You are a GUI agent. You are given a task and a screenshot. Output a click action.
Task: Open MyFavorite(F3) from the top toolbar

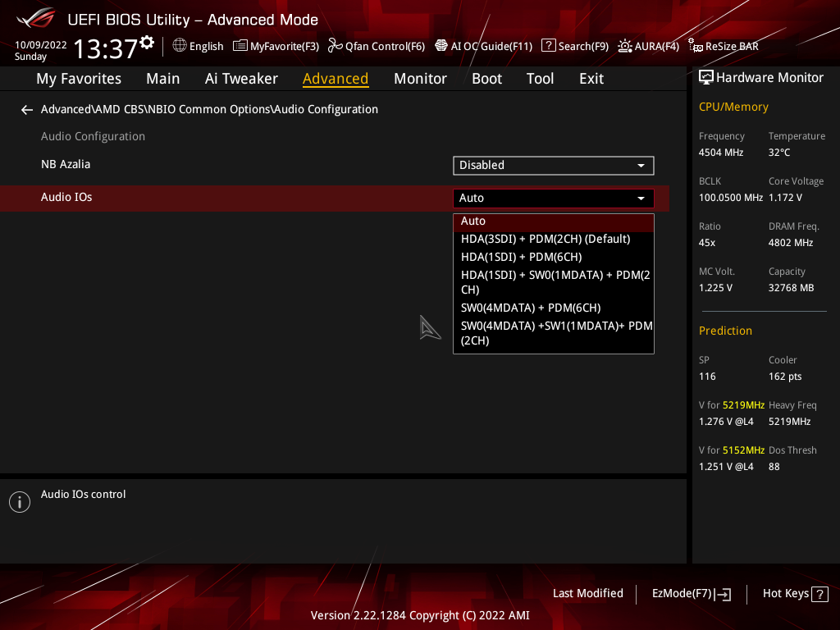[276, 46]
